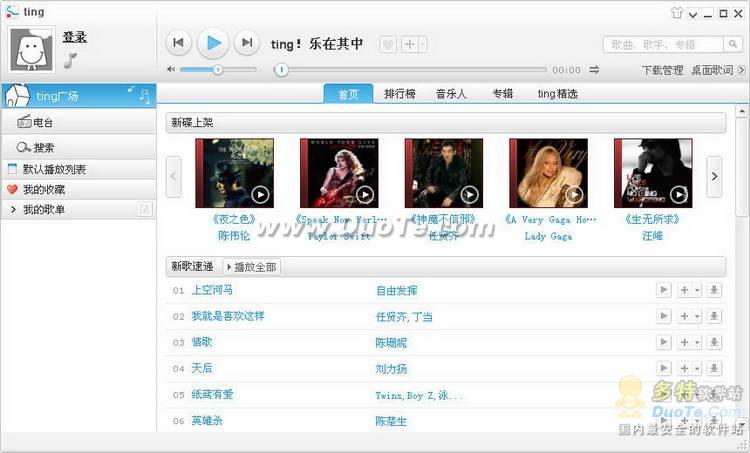Screen dimensions: 750x453
Task: Play song 03 情歌 with its play icon
Action: (663, 342)
